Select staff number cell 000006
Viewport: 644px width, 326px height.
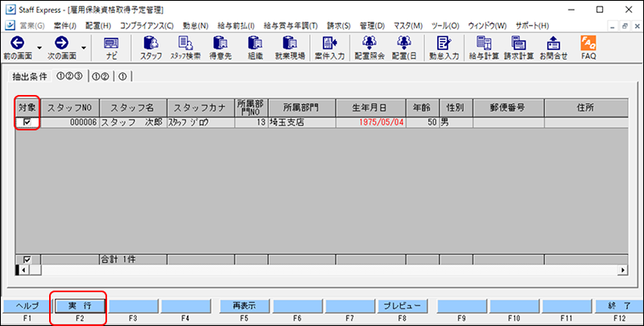pos(69,122)
